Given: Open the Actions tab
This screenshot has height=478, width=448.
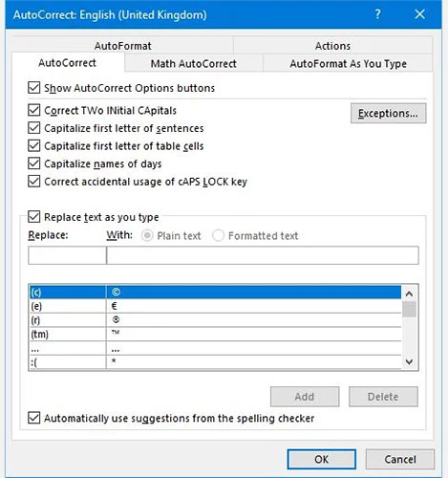Looking at the screenshot, I should click(332, 46).
